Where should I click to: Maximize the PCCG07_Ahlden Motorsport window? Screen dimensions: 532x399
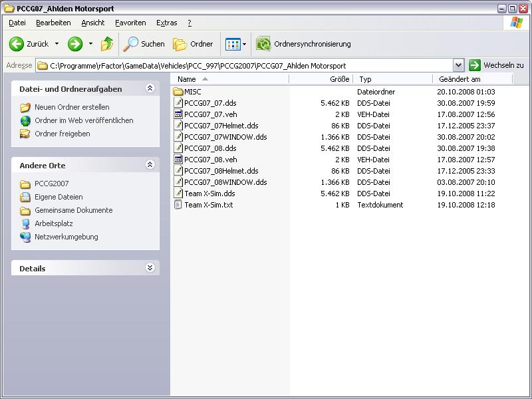513,9
